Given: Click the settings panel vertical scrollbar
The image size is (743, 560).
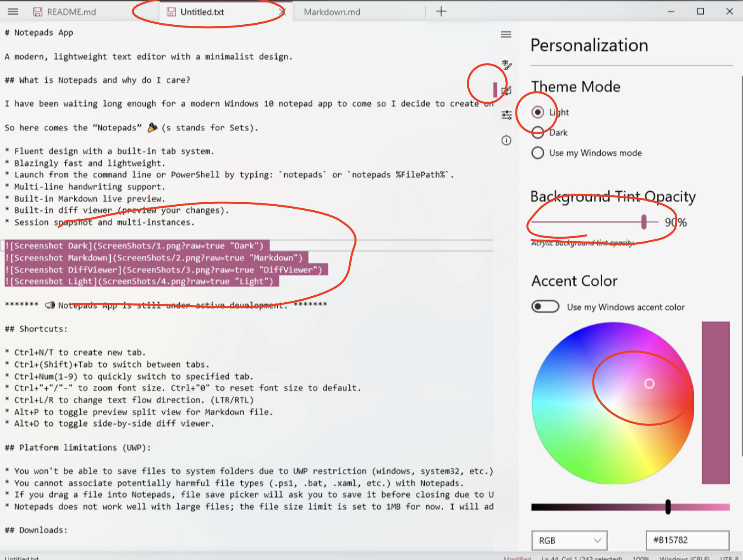Looking at the screenshot, I should click(741, 265).
